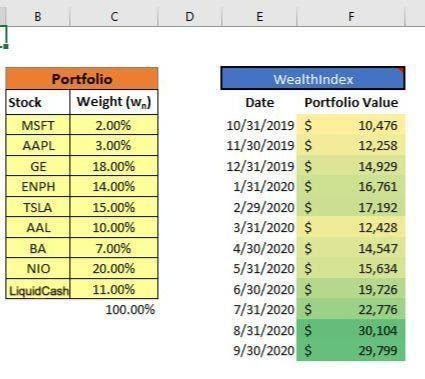
Task: Click the portfolio value 12,428 cell
Action: click(x=351, y=228)
